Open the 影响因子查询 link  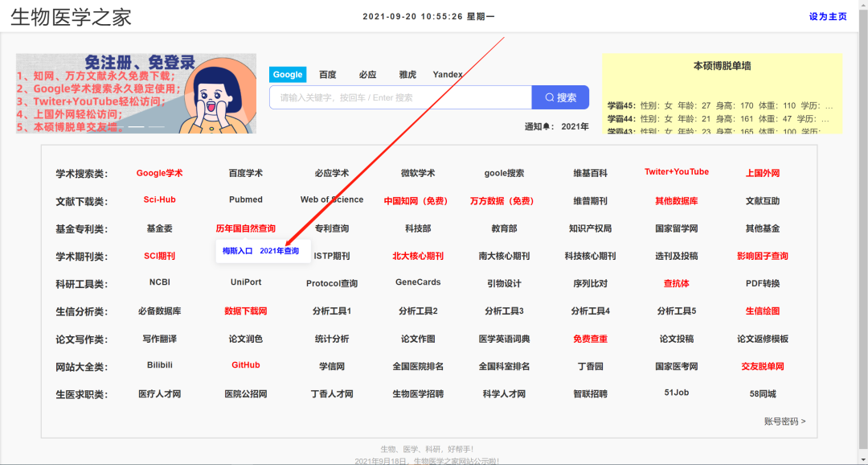coord(763,256)
